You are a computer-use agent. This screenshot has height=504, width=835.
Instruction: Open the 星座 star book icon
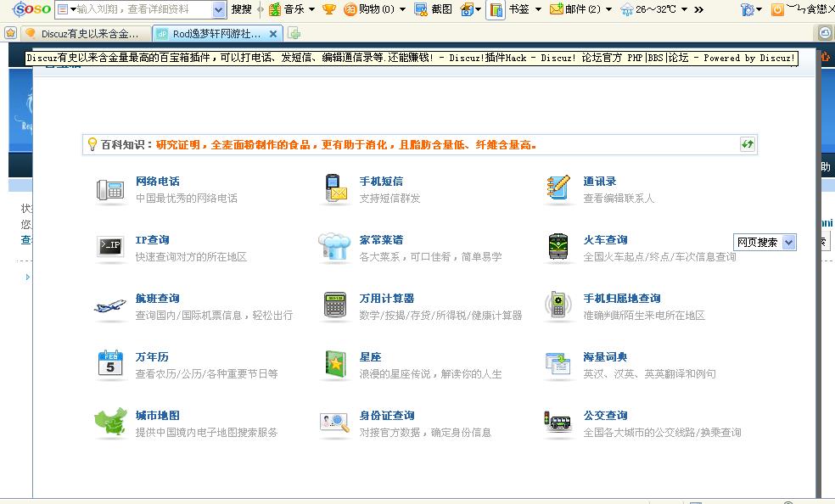(x=335, y=364)
